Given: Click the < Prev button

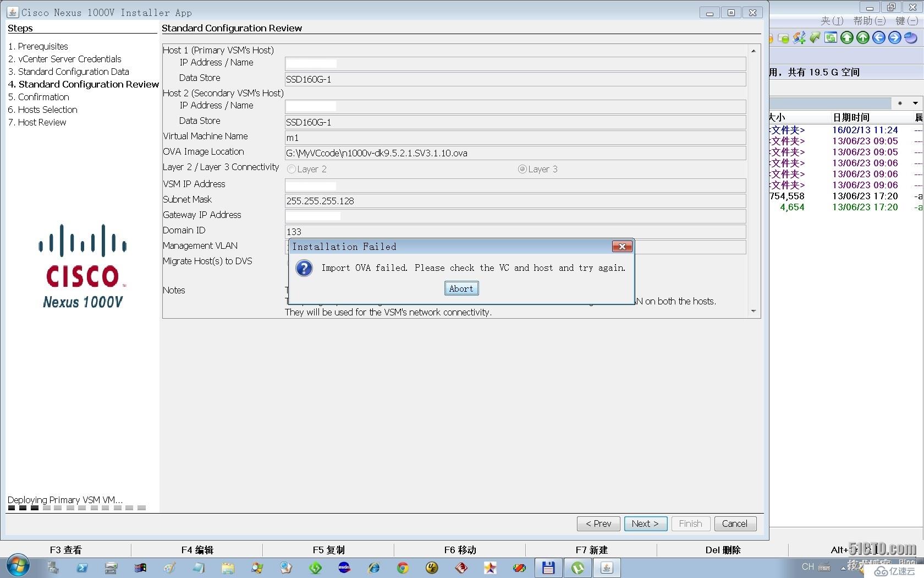Looking at the screenshot, I should tap(598, 524).
